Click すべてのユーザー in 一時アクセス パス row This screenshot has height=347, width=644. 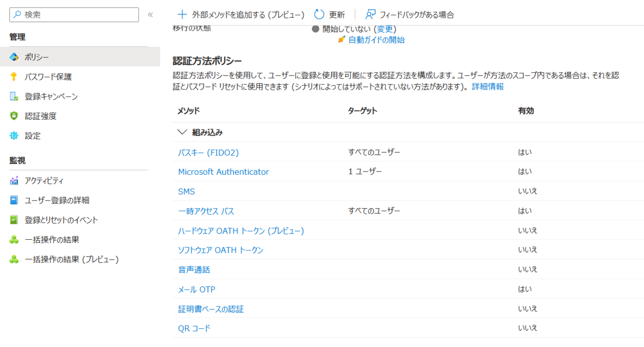click(x=374, y=211)
